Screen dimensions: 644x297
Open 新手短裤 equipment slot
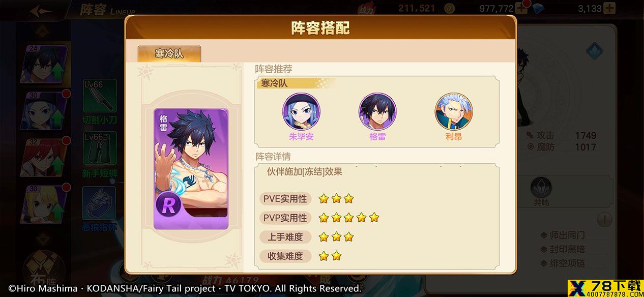point(100,148)
